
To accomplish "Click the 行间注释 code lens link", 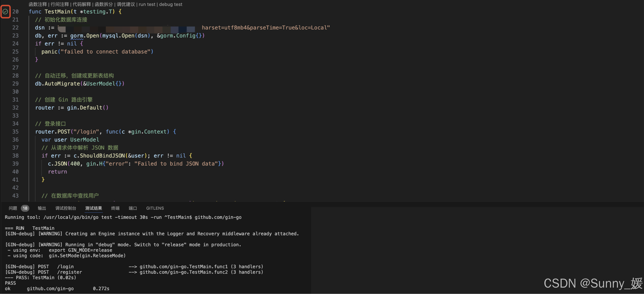I will [60, 4].
